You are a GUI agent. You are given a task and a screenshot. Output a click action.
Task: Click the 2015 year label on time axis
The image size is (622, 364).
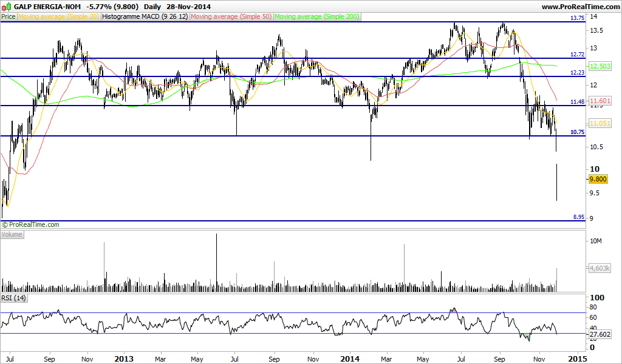tap(577, 359)
